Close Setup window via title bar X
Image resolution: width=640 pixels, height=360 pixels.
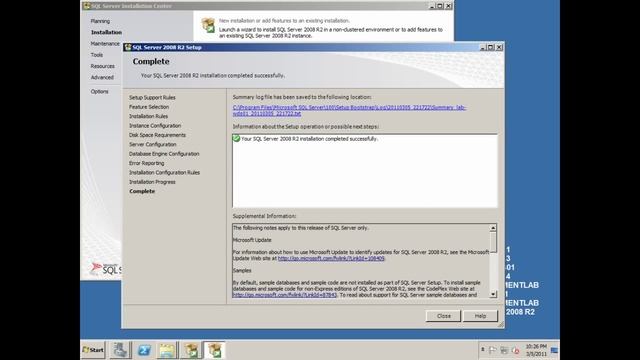[x=499, y=47]
